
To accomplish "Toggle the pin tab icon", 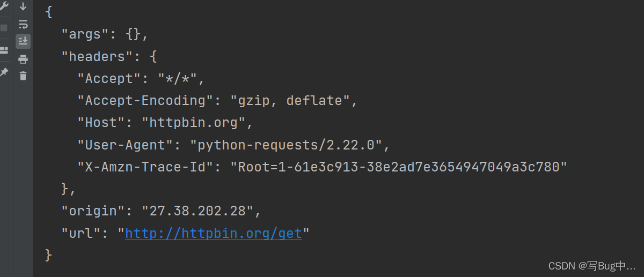I will (4, 72).
